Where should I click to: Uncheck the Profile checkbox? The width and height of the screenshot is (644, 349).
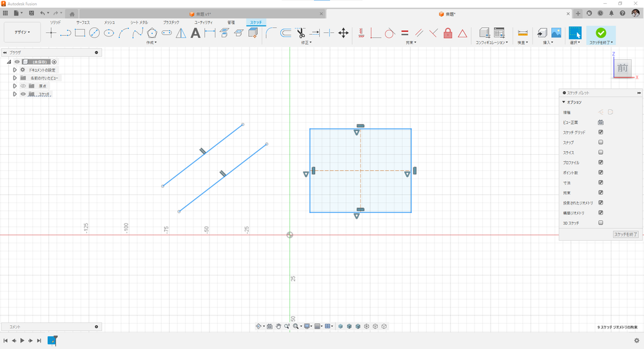(x=600, y=163)
